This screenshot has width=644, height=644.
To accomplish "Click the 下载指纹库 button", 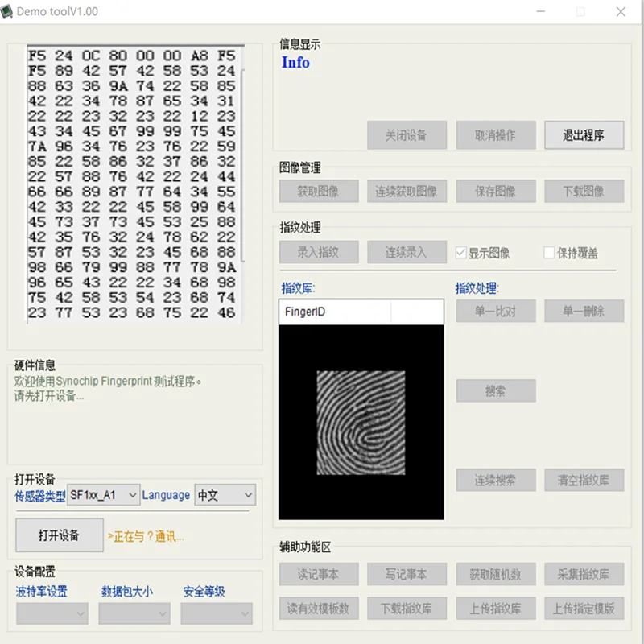I will [x=407, y=609].
